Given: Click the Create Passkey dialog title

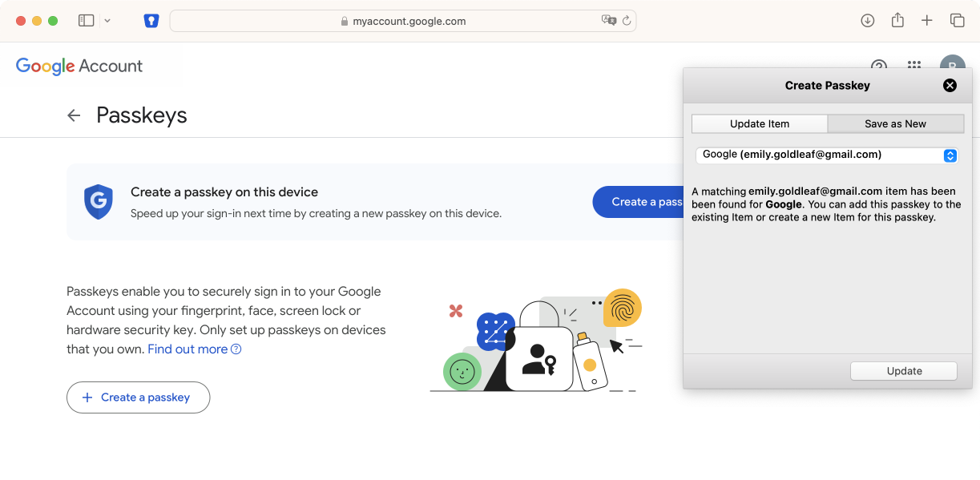Looking at the screenshot, I should click(827, 86).
